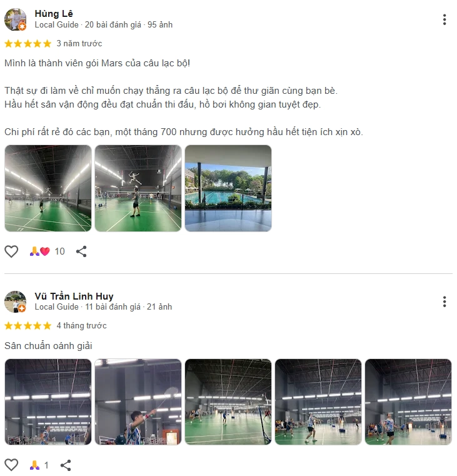Open photo of boy raising racket
This screenshot has height=476, width=457.
point(138,402)
